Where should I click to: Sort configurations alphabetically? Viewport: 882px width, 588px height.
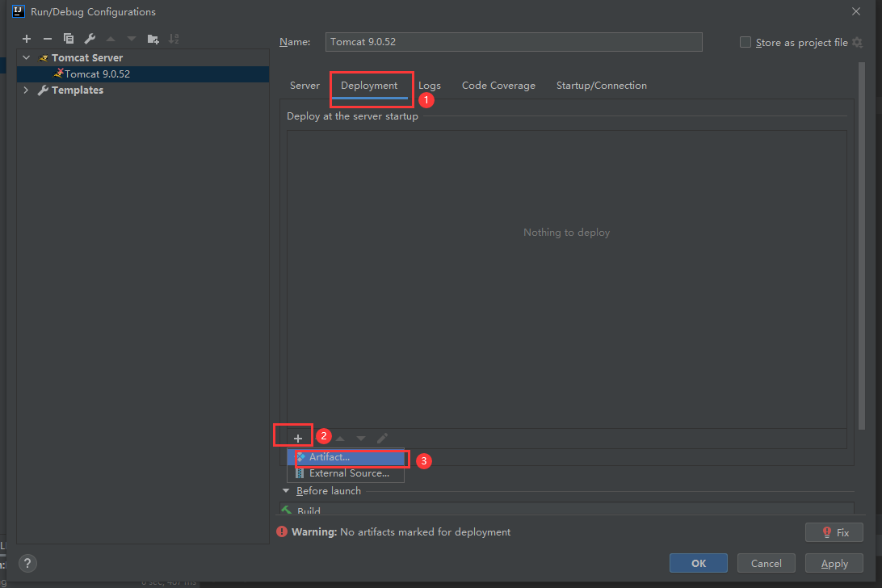coord(174,39)
